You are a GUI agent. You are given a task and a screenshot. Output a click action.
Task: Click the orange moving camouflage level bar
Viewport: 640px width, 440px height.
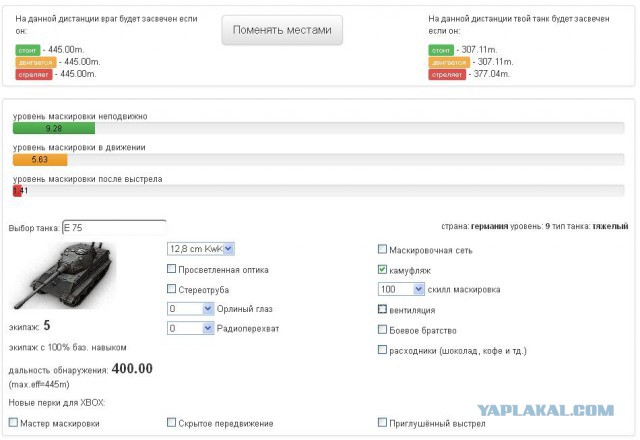(x=40, y=160)
